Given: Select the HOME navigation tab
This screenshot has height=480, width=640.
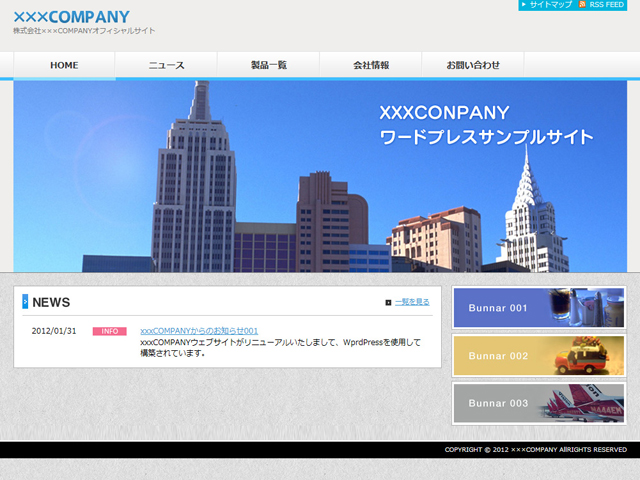Looking at the screenshot, I should pyautogui.click(x=64, y=65).
